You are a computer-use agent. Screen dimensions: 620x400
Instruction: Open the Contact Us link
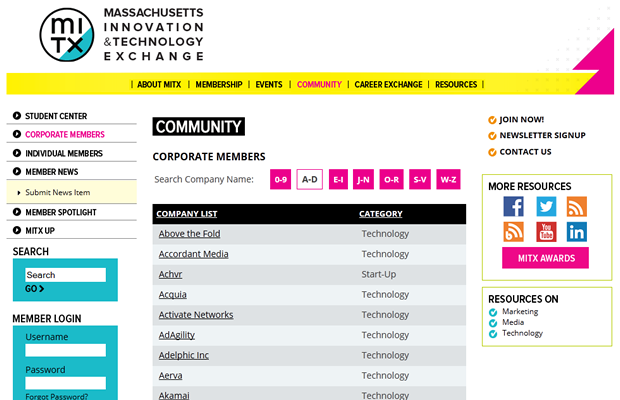(x=525, y=152)
